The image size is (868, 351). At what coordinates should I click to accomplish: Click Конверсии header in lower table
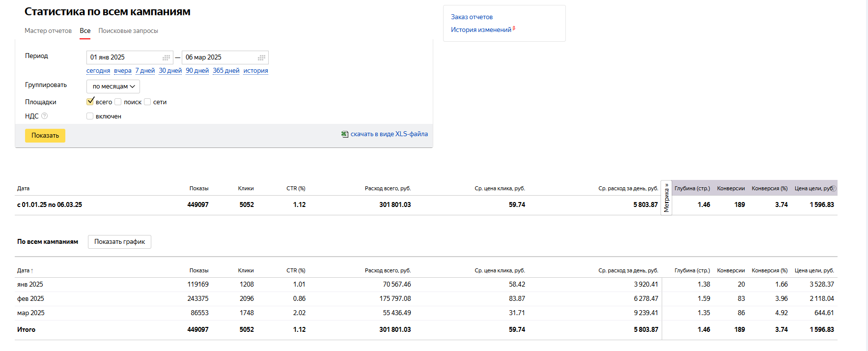pyautogui.click(x=731, y=270)
